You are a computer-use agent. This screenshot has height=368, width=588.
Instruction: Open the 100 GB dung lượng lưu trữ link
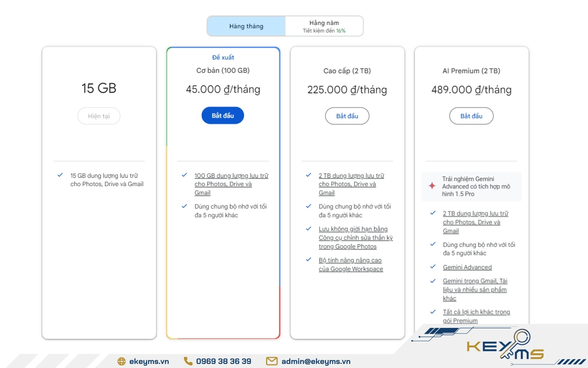tap(231, 184)
